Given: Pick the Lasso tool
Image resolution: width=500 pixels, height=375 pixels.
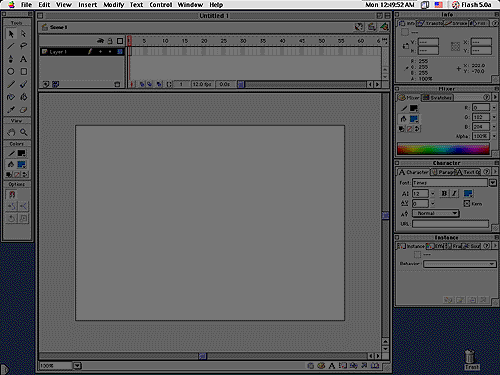Looking at the screenshot, I should (x=23, y=46).
